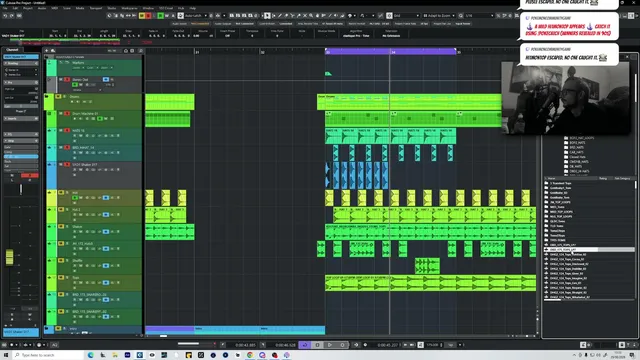Open the Audio menu
640x360 pixels.
coord(42,8)
